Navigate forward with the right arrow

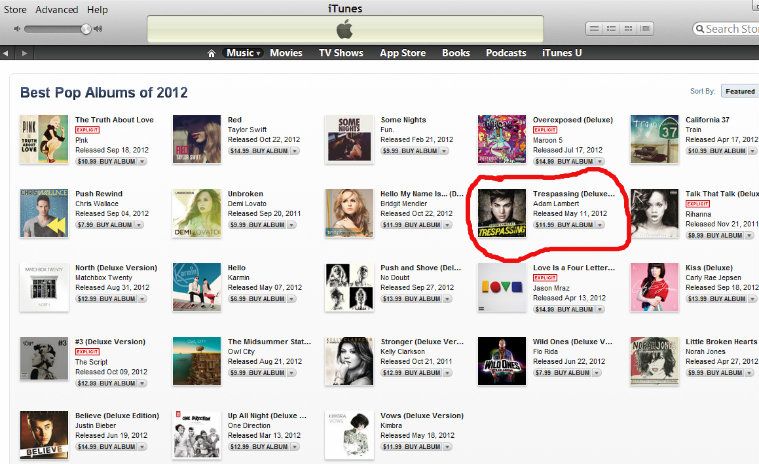click(24, 53)
